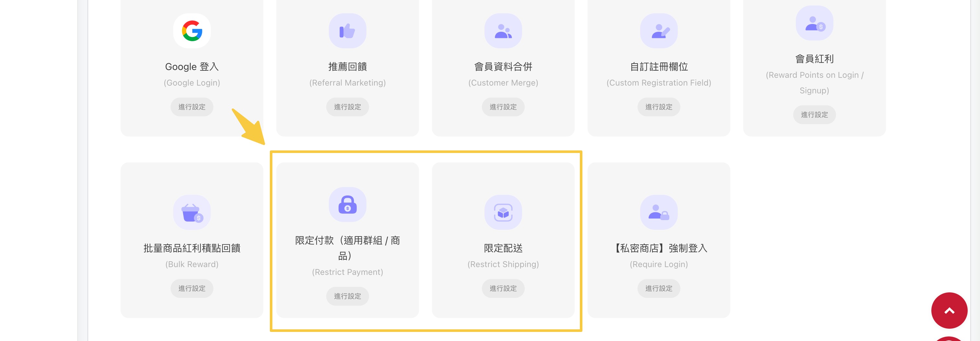Click the Bulk Reward basket icon

coord(192,212)
